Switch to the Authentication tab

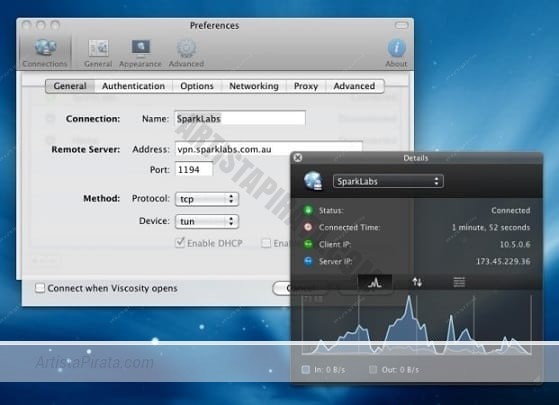(x=134, y=86)
